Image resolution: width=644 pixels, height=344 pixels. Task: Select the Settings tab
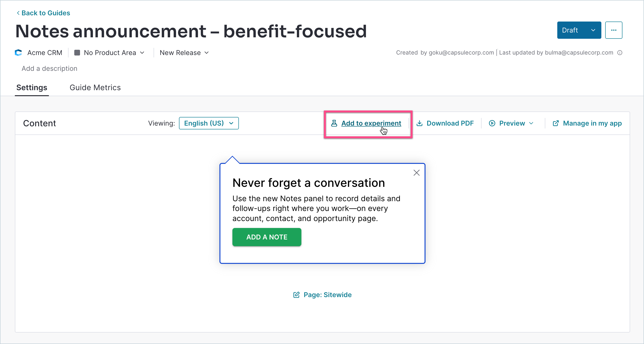(x=32, y=87)
